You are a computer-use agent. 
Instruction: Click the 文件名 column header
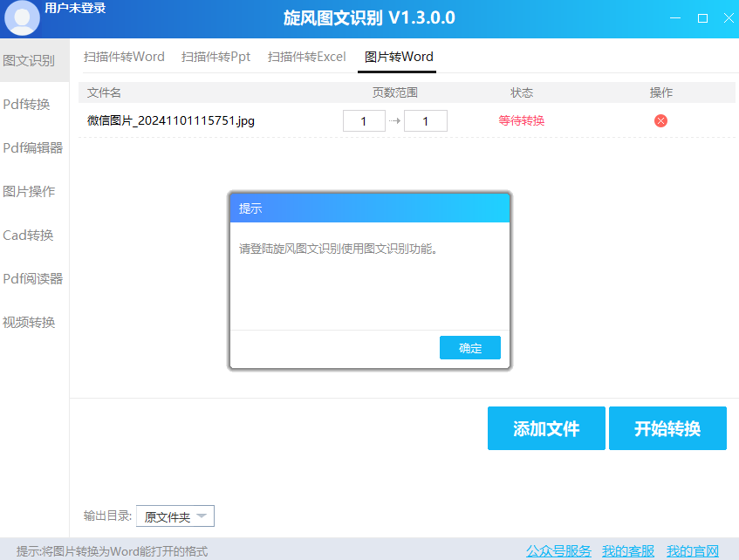coord(104,92)
